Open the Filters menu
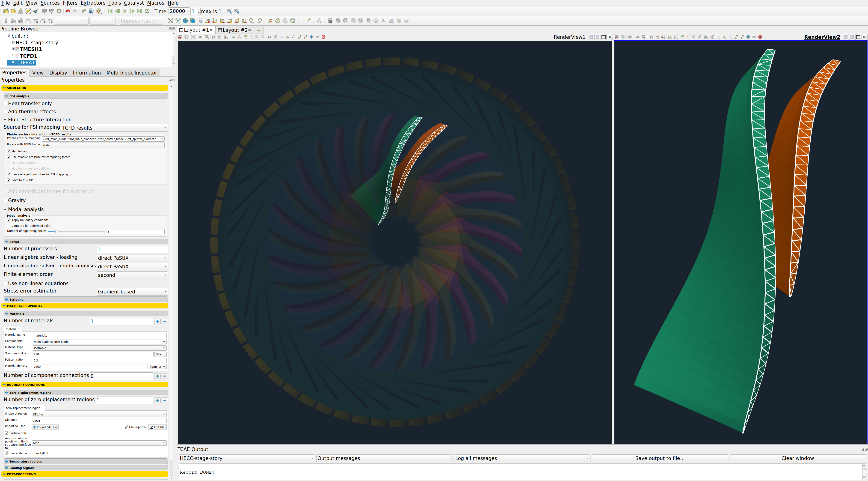This screenshot has height=481, width=868. point(70,3)
